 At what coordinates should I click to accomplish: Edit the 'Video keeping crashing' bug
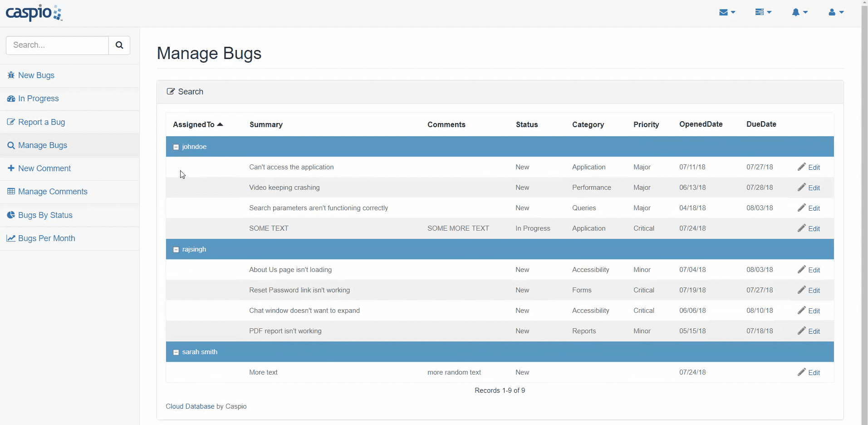click(809, 188)
